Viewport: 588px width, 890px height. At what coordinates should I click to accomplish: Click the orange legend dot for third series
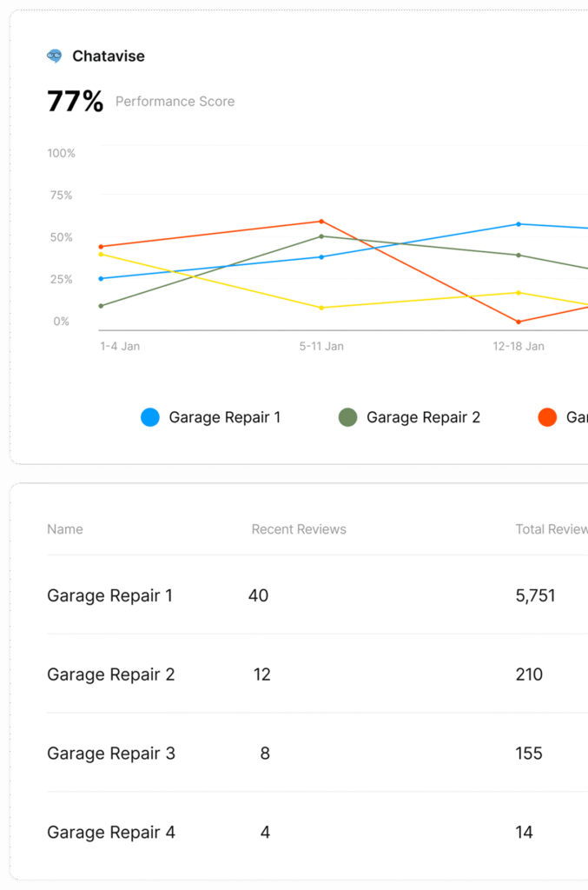pos(547,417)
